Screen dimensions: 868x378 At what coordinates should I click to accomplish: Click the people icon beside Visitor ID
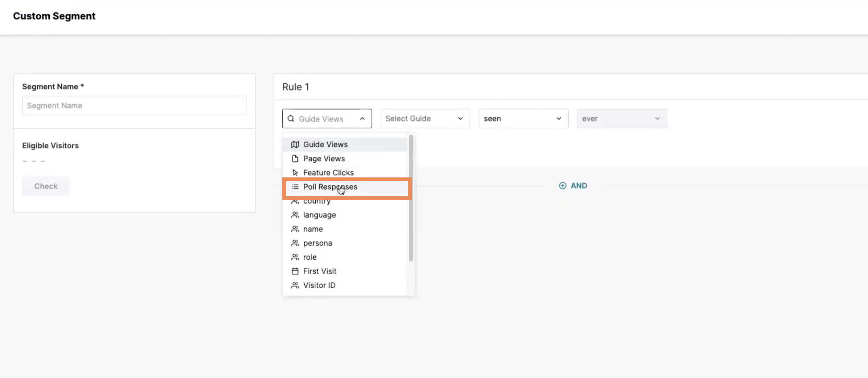coord(295,285)
